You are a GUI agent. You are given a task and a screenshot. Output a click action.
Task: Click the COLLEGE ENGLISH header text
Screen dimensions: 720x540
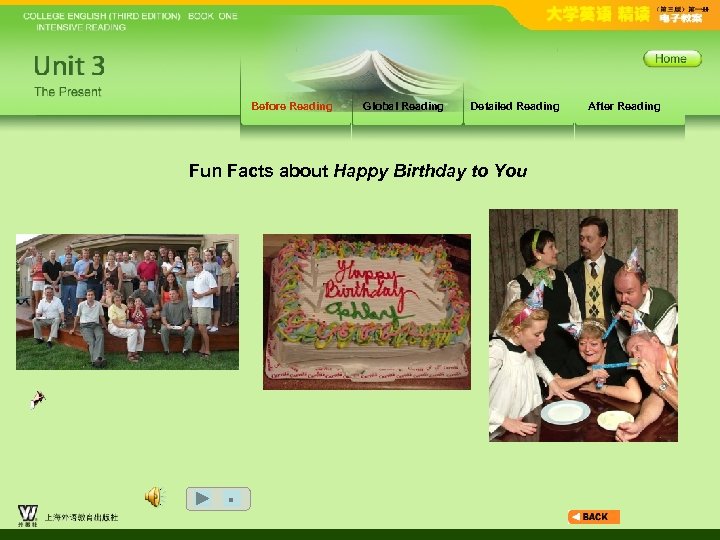click(130, 16)
